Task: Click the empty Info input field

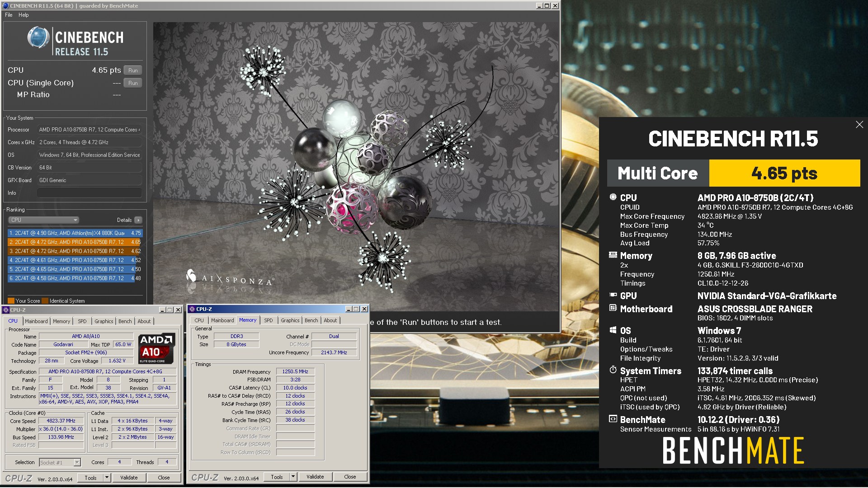Action: click(x=90, y=193)
